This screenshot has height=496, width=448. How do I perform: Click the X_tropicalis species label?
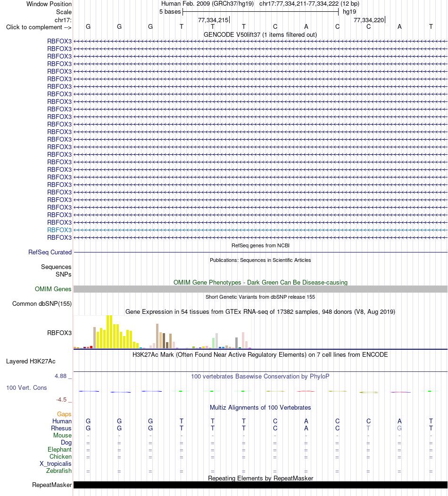[x=56, y=464]
